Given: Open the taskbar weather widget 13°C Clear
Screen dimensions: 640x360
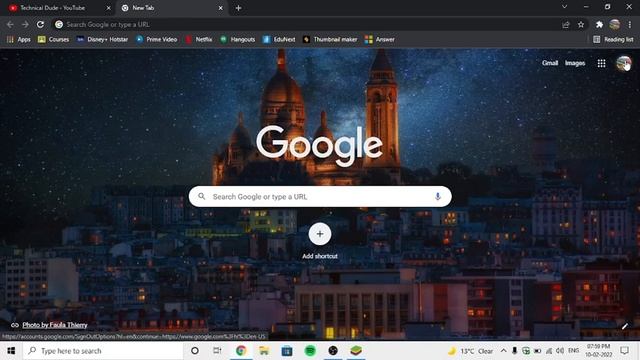Looking at the screenshot, I should click(x=470, y=351).
